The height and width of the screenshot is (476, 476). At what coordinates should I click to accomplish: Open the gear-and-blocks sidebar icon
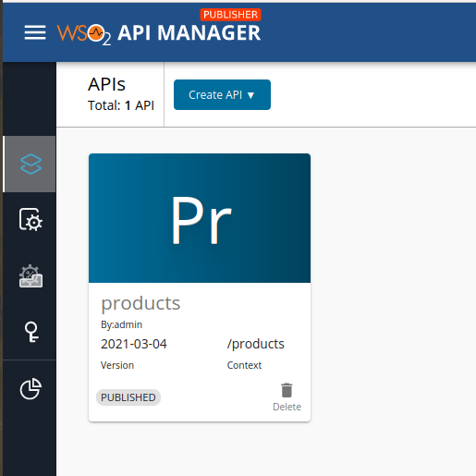click(x=31, y=276)
